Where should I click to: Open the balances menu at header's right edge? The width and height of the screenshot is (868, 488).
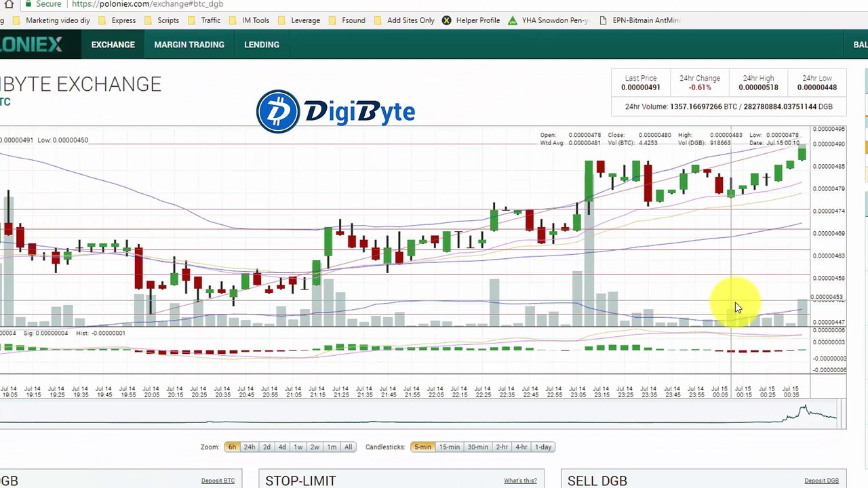coord(860,45)
